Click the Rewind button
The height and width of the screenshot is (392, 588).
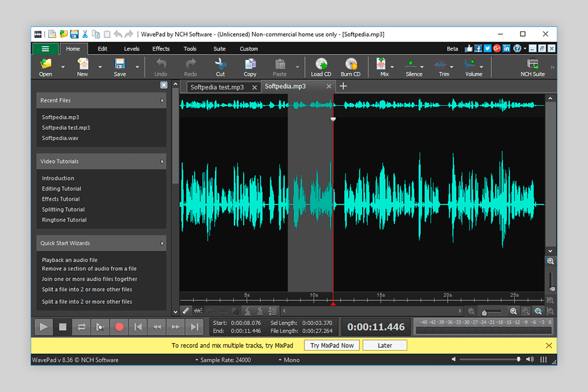(x=157, y=326)
